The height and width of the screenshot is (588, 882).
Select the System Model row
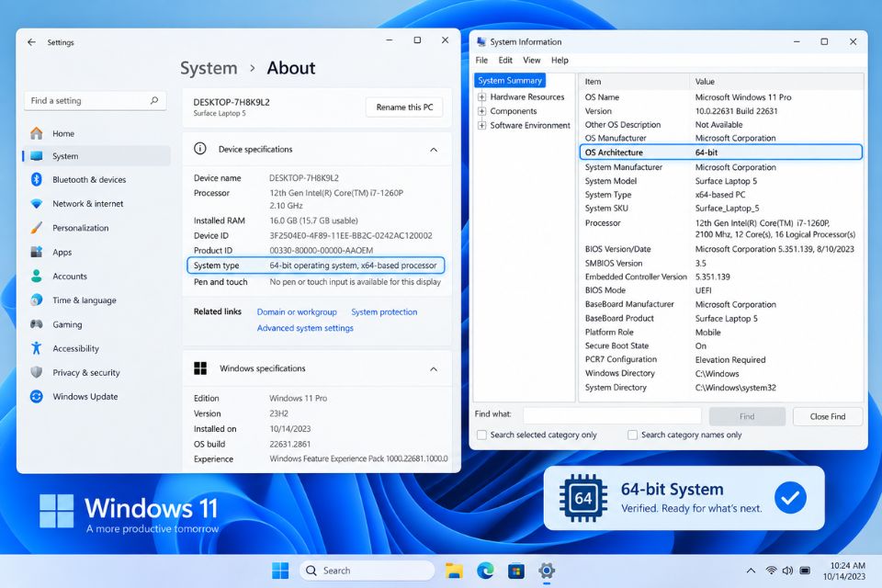(720, 181)
